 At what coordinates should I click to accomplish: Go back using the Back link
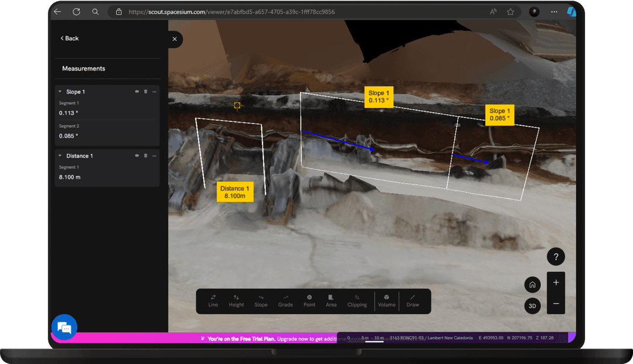69,38
